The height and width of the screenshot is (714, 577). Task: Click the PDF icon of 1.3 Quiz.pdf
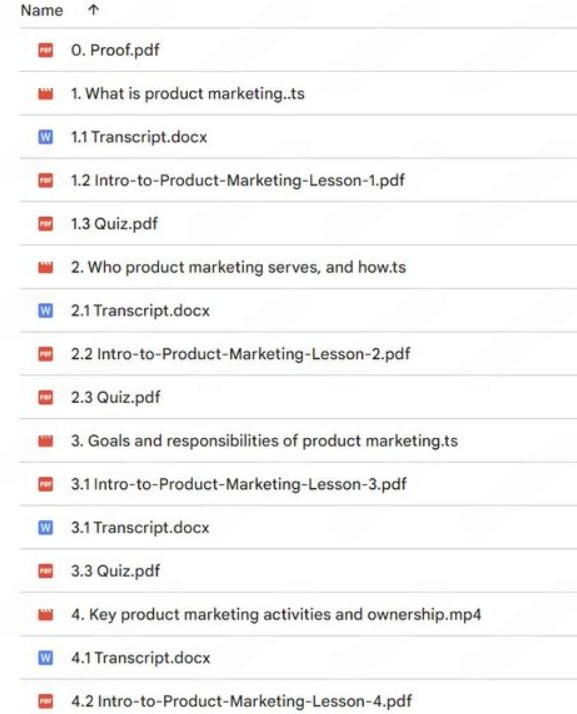click(x=45, y=224)
